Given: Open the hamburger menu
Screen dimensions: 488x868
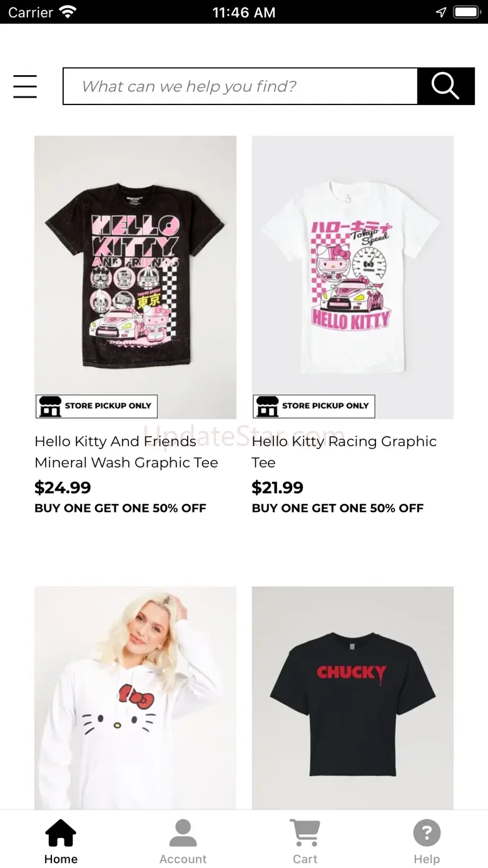Looking at the screenshot, I should (25, 86).
